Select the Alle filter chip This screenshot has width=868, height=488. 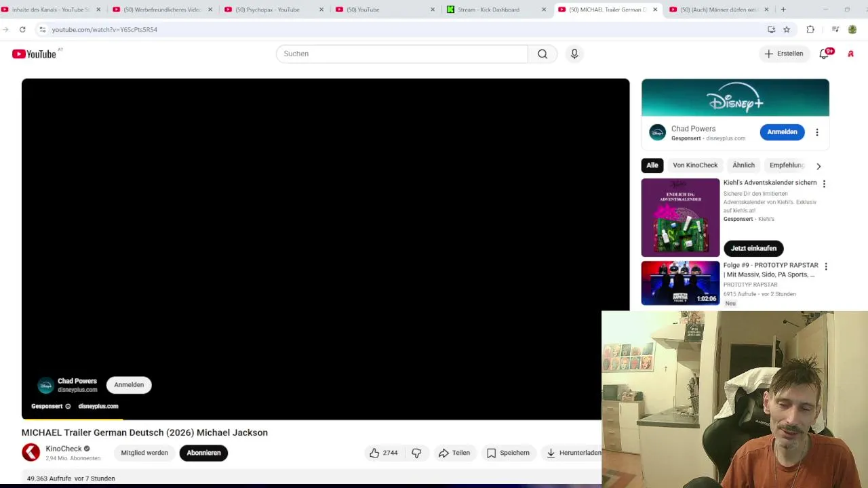(652, 165)
